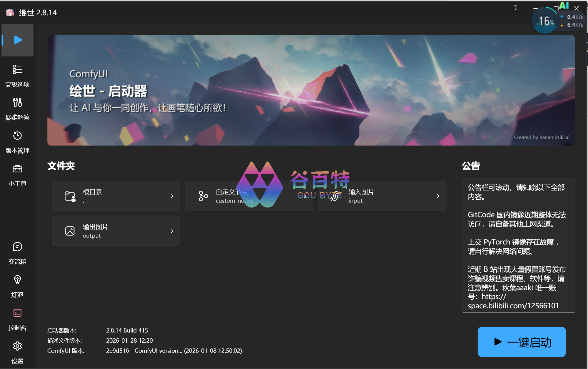Viewport: 588px width, 369px height.
Task: Expand the 输出图片 output folder chevron
Action: [x=172, y=231]
